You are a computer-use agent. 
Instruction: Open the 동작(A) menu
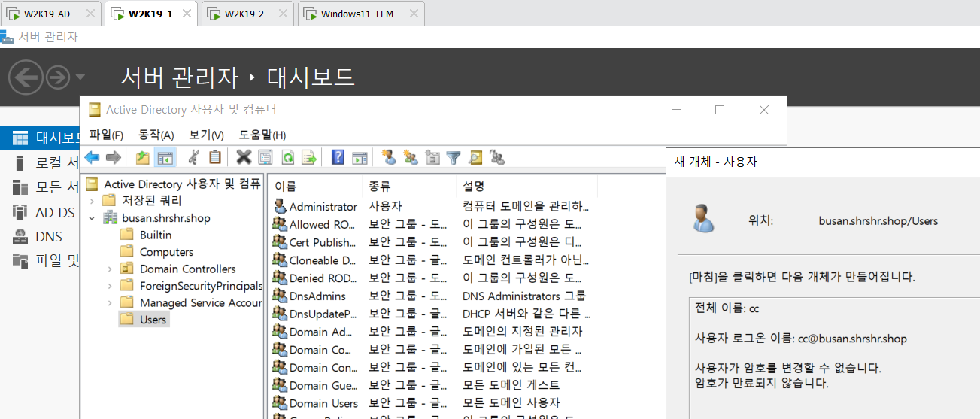[156, 135]
